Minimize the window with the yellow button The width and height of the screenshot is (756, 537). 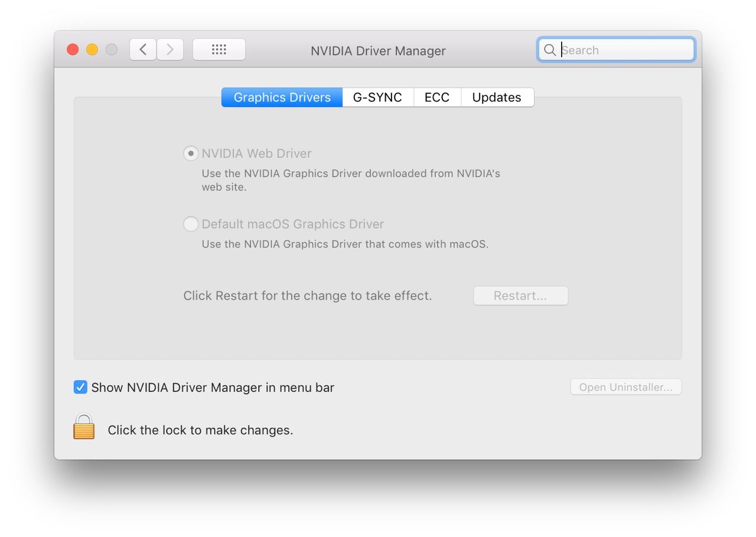pos(92,50)
